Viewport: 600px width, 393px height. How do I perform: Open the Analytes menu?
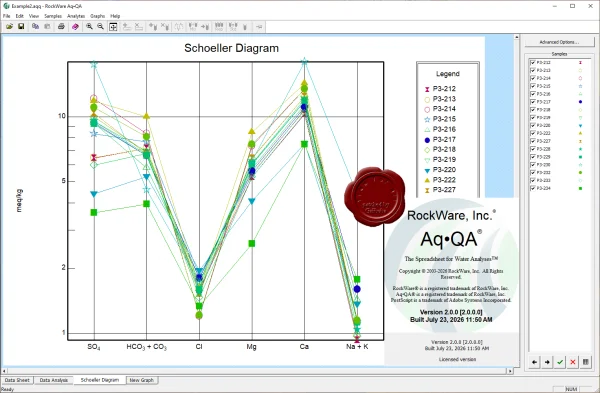[76, 16]
